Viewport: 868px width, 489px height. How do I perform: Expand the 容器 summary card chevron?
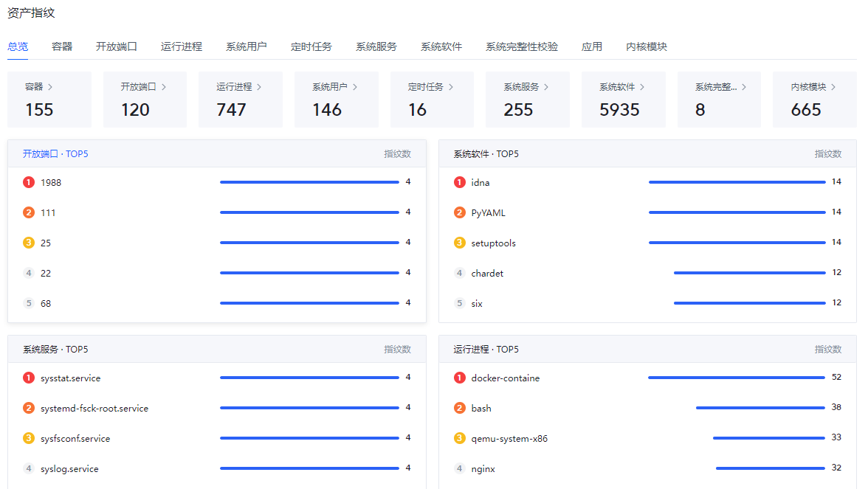(50, 87)
